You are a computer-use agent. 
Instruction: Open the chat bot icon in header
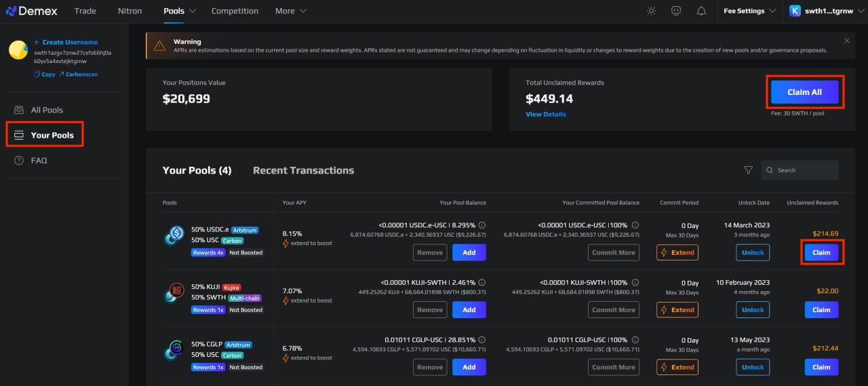(676, 11)
